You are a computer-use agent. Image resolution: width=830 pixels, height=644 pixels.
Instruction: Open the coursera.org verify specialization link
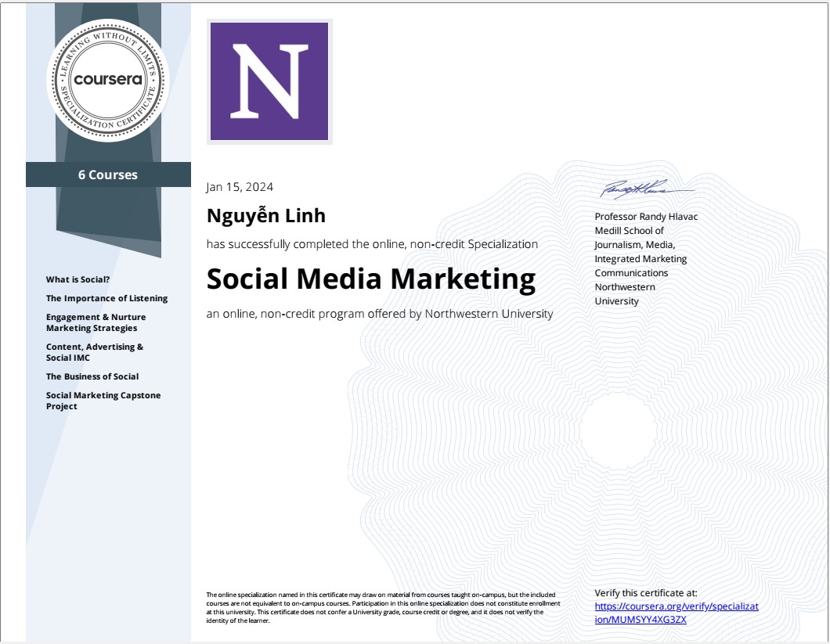[677, 613]
